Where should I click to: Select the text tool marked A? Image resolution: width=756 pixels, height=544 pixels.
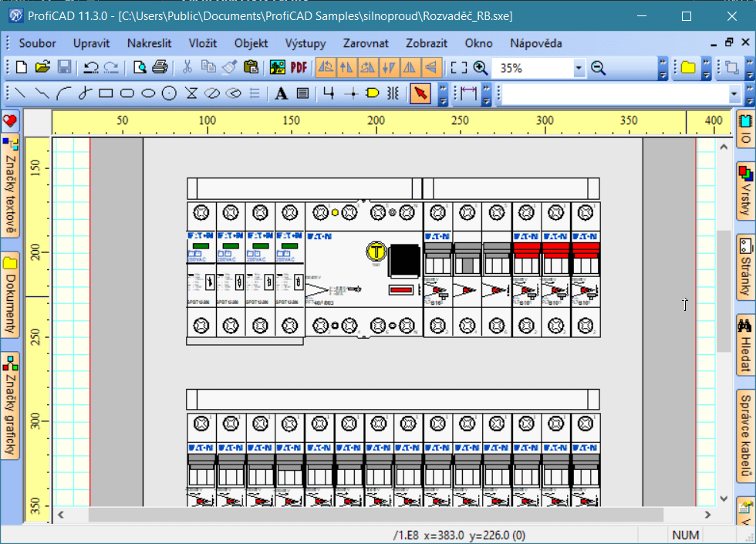281,93
